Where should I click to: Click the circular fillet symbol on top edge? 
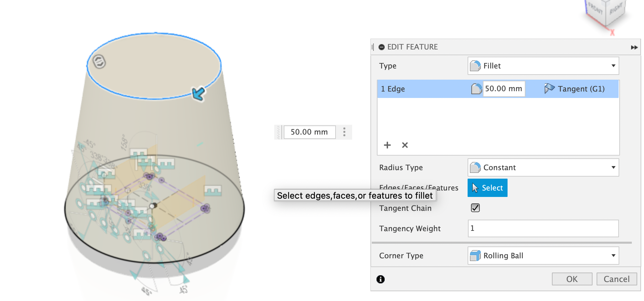[x=99, y=62]
